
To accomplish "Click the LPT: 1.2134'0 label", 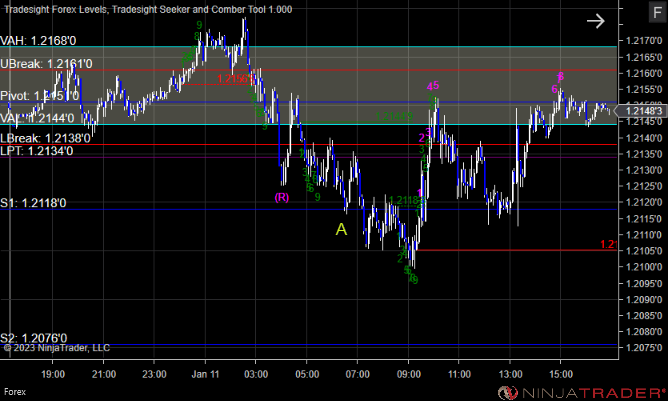I will (37, 151).
